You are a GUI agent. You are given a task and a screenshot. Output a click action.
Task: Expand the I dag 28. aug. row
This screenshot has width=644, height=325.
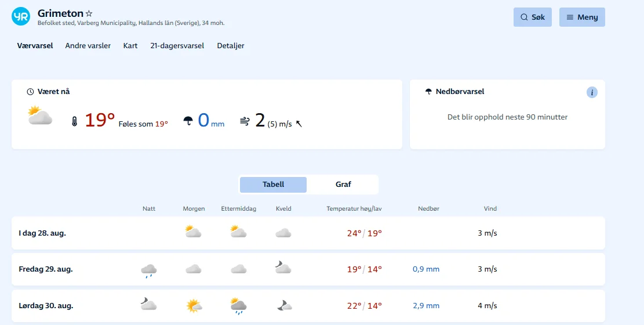[x=42, y=233]
